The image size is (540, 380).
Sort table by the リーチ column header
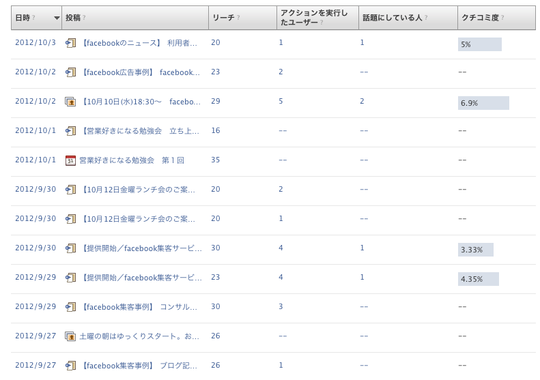(242, 18)
